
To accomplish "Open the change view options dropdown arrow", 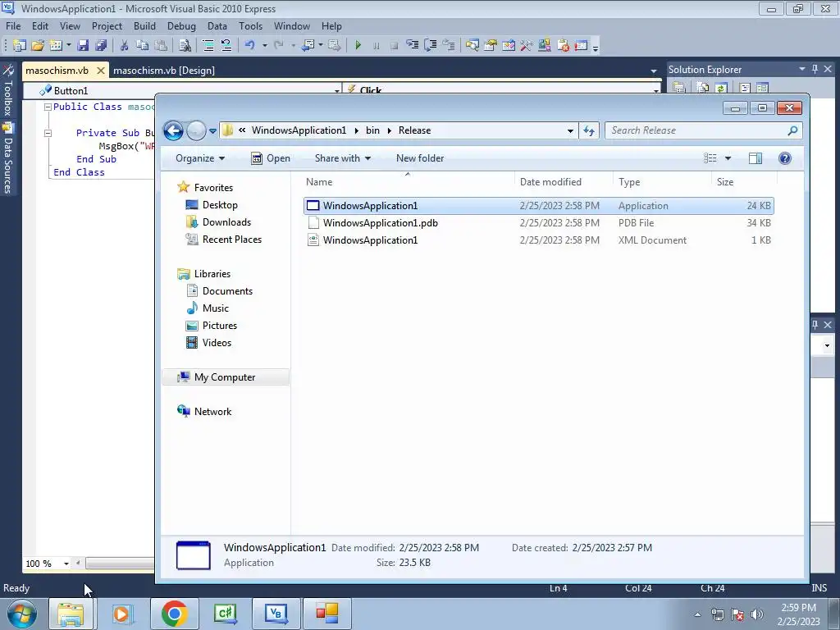I will point(728,158).
